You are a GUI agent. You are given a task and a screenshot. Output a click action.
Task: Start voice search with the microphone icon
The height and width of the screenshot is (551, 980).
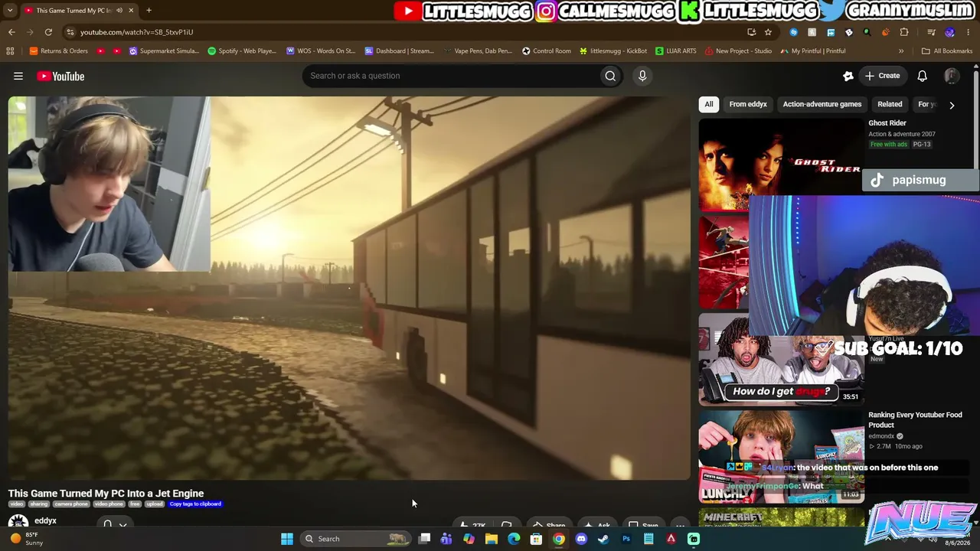tap(642, 76)
